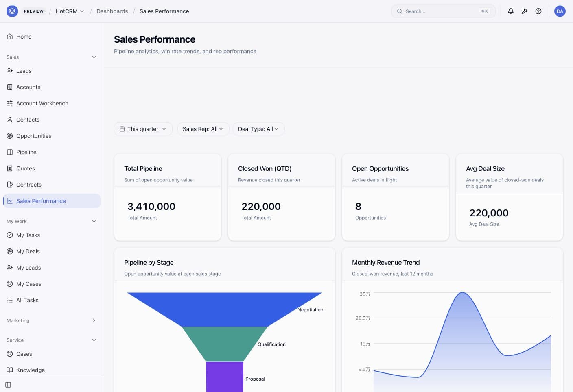Open Opportunities from the sidebar
The image size is (573, 392).
(x=52, y=136)
